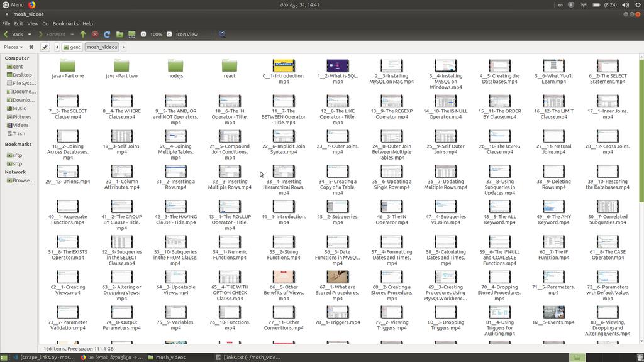Open Trash in the sidebar
This screenshot has width=644, height=362.
coord(19,133)
